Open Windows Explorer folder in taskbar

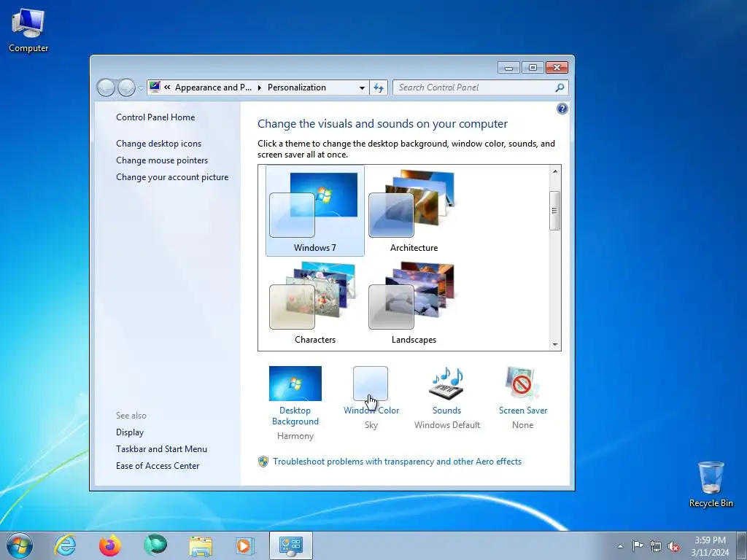(201, 545)
